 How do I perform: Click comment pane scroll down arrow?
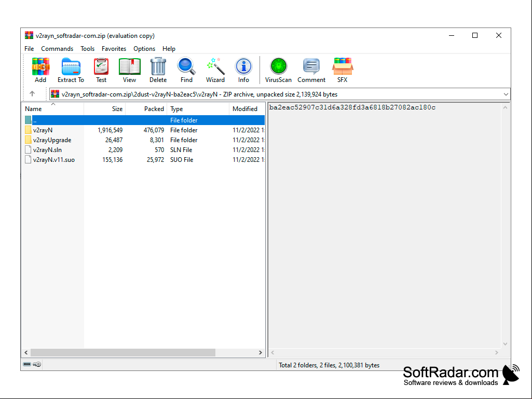click(x=505, y=343)
